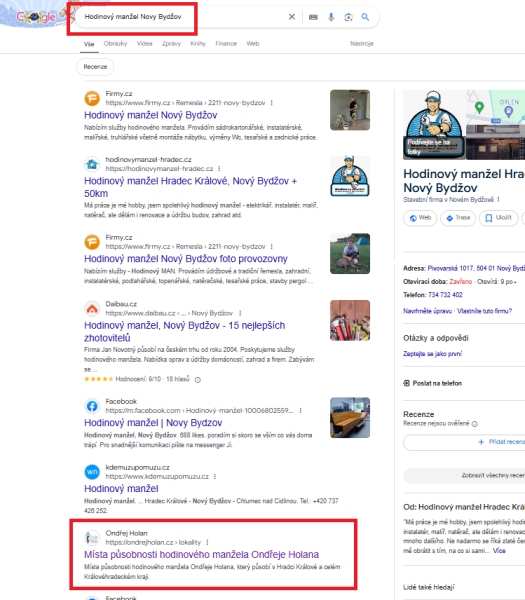The height and width of the screenshot is (600, 525).
Task: Open the wooden table thumbnail of Facebook result
Action: 350,417
